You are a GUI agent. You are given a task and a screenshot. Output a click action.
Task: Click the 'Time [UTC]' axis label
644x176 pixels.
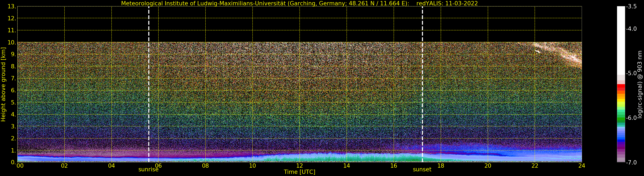click(x=300, y=172)
